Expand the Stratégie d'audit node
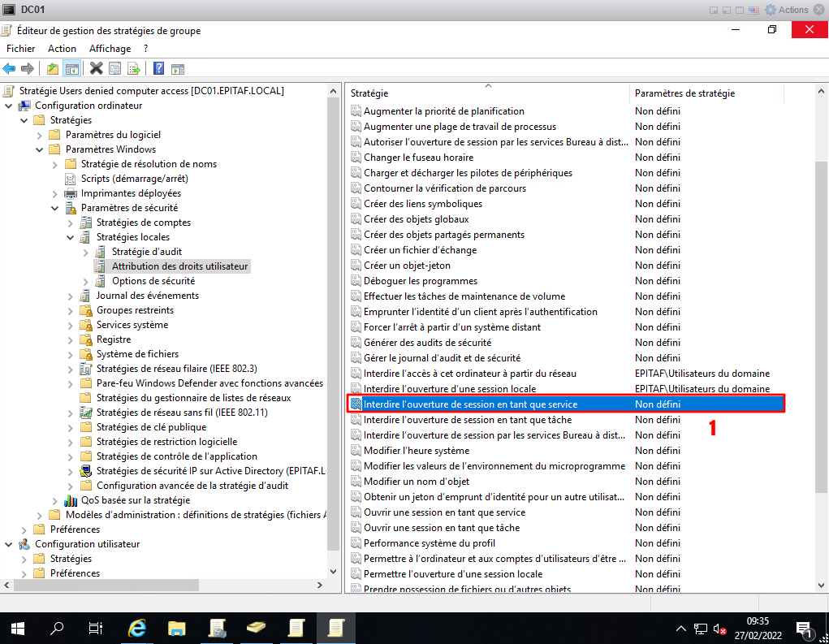 [x=86, y=252]
